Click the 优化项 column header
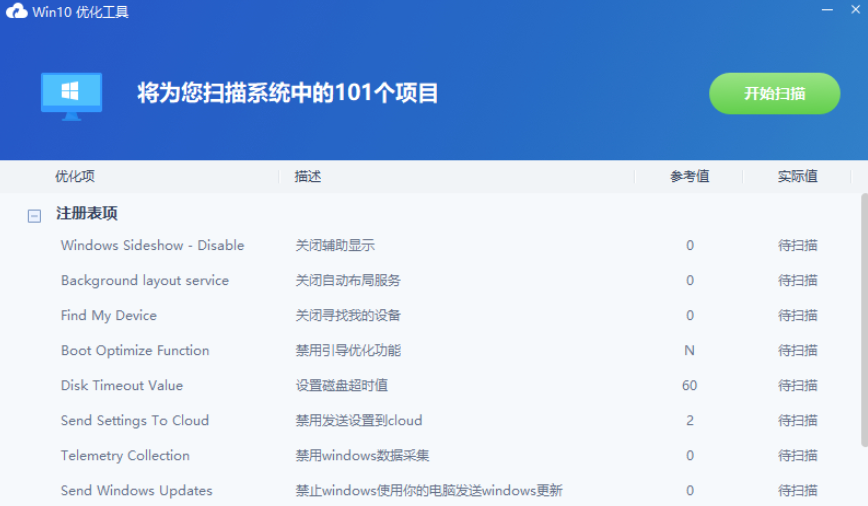The image size is (868, 506). click(75, 177)
